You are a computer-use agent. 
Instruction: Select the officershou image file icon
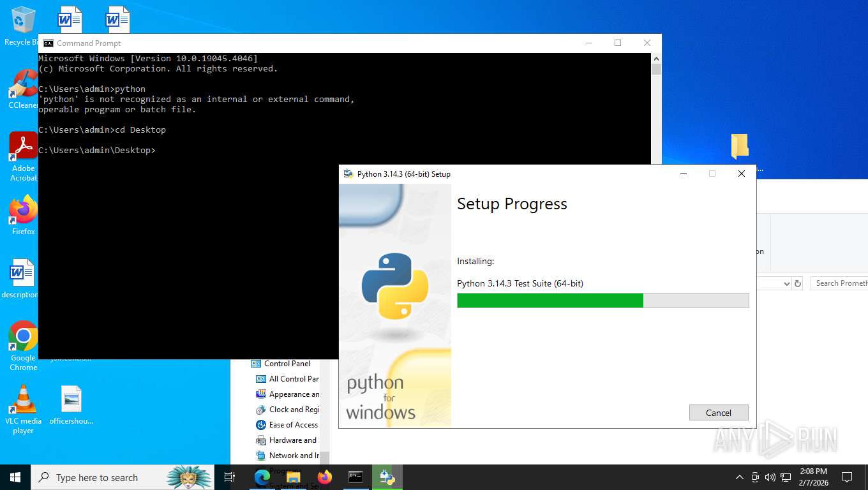click(x=71, y=405)
